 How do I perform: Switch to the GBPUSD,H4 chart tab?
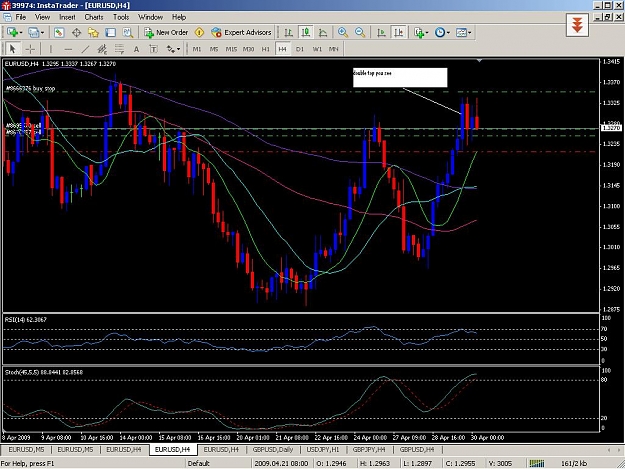pyautogui.click(x=417, y=449)
